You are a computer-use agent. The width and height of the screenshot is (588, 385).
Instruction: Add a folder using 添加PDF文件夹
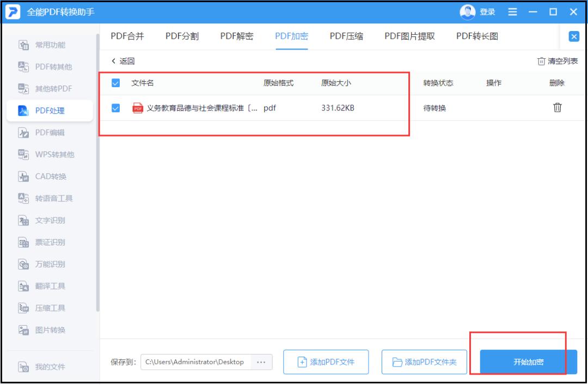click(423, 362)
